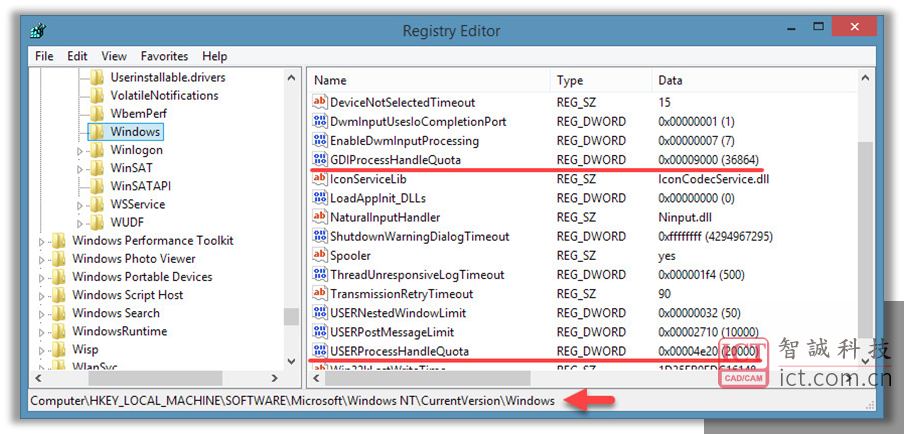
Task: Select the GDIProcessHandleQuota DWORD value icon
Action: (x=320, y=160)
